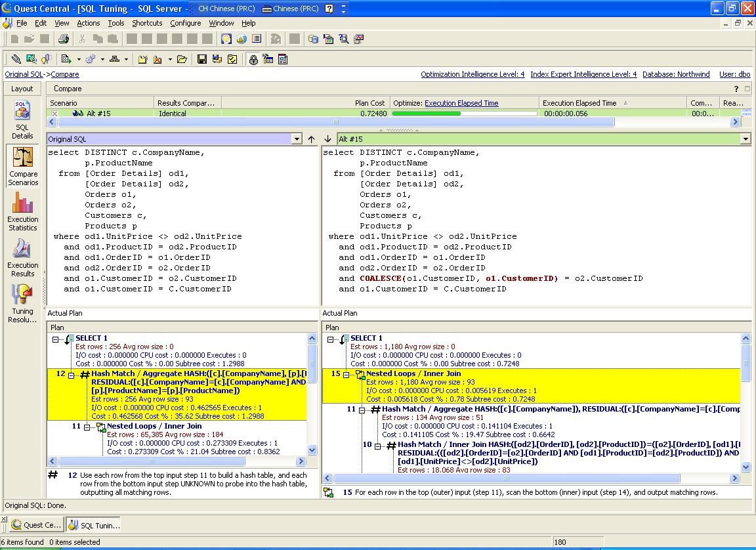Click the Save toolbar icon
The height and width of the screenshot is (550, 756).
point(201,59)
